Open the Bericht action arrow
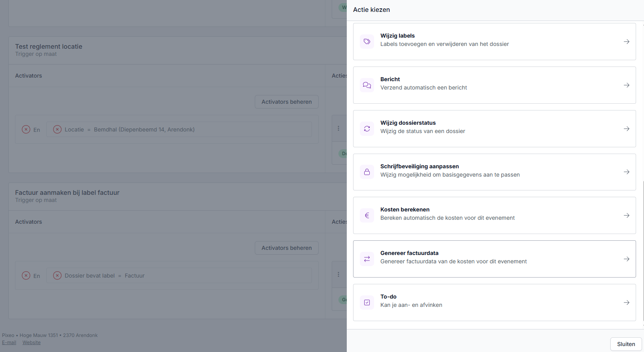 [x=627, y=85]
